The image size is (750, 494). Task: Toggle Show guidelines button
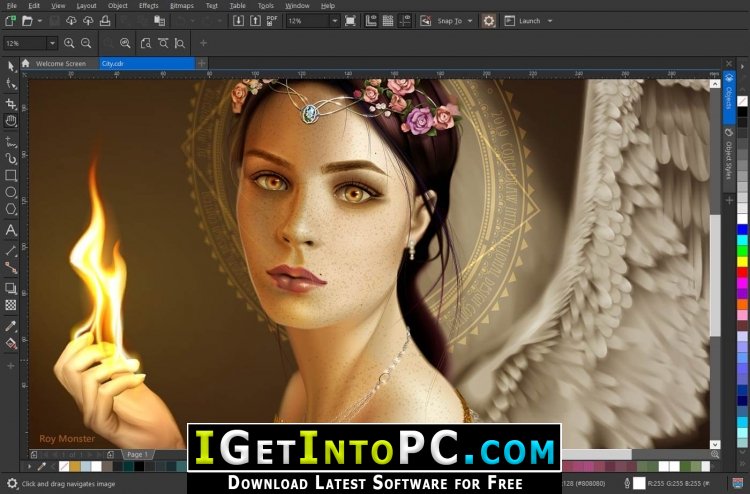click(x=405, y=21)
